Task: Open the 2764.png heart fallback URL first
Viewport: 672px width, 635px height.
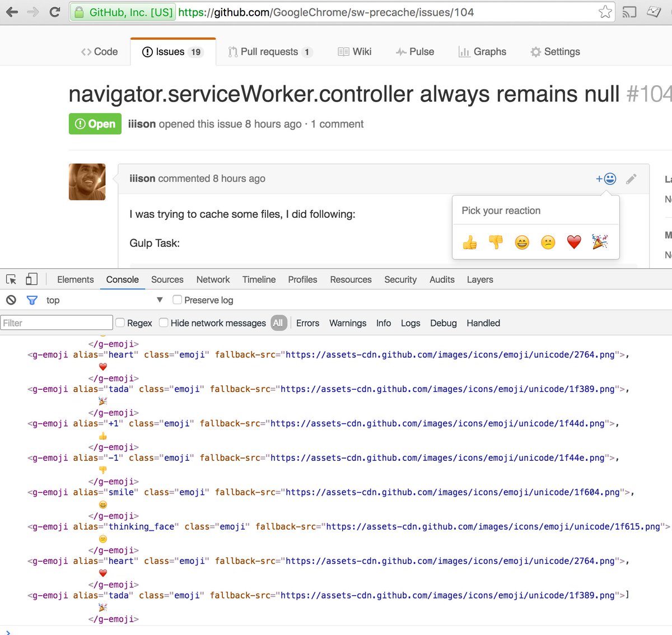Action: (x=450, y=354)
